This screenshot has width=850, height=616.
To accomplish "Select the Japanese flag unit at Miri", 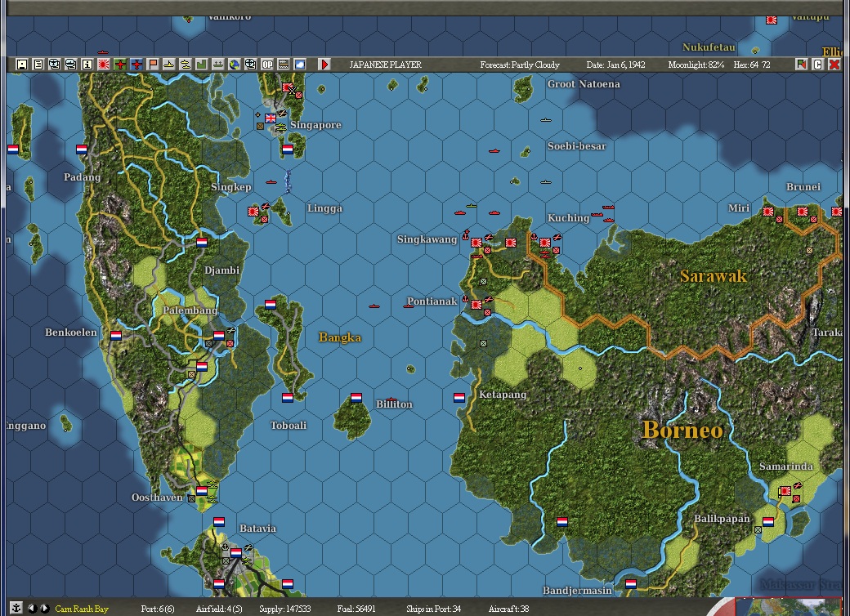I will (768, 212).
